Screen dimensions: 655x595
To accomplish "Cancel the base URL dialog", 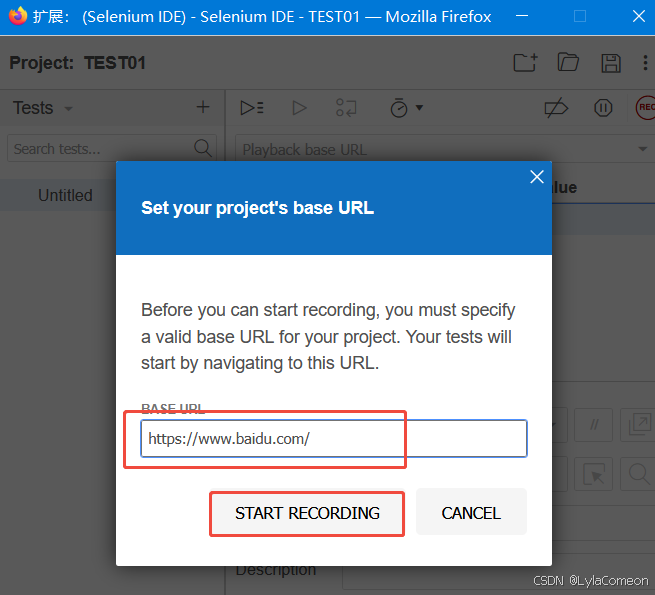I will tap(471, 513).
